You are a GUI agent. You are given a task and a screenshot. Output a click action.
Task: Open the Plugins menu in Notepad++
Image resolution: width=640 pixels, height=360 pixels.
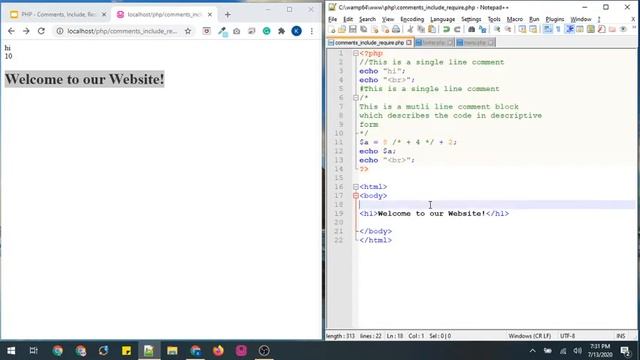(x=555, y=19)
